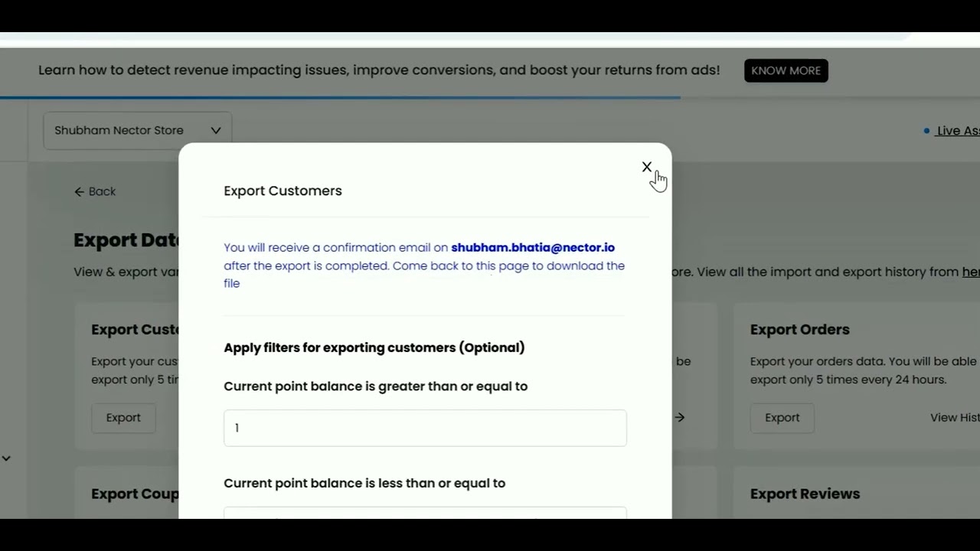This screenshot has width=980, height=551.
Task: Click the Export Reviews card heading
Action: tap(805, 494)
